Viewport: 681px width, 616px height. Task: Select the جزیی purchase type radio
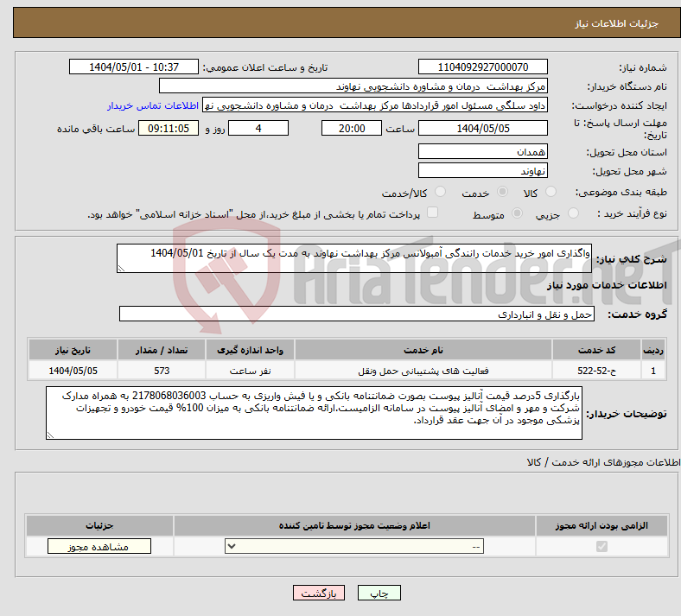pos(573,213)
